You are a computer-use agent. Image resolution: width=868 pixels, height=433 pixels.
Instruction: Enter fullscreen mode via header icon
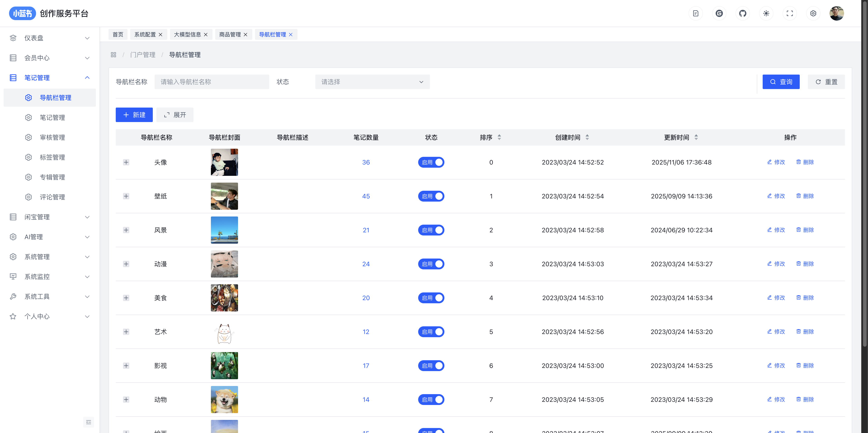tap(790, 14)
